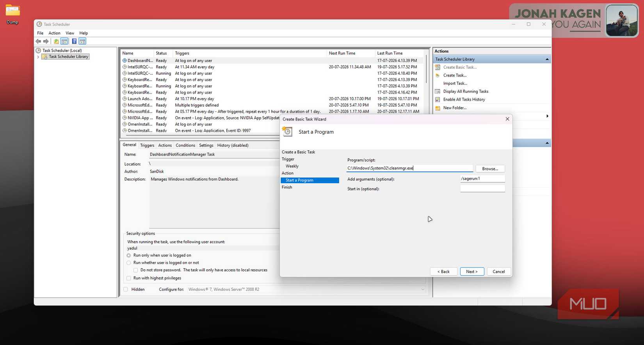Viewport: 644px width, 345px height.
Task: Open the View menu
Action: pos(70,33)
